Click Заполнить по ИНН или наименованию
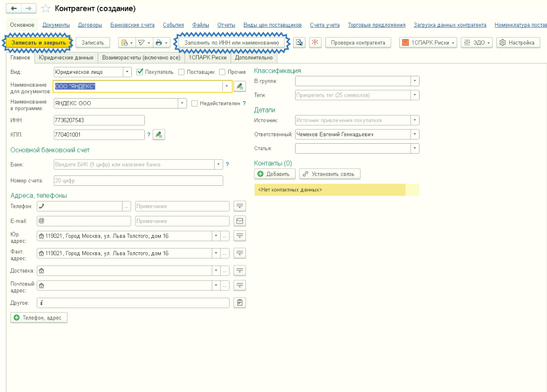The image size is (547, 392). coord(232,43)
